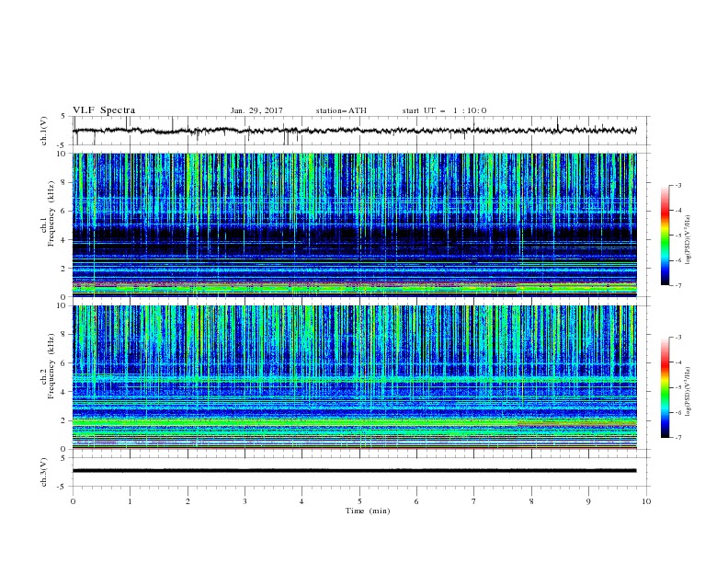Viewport: 728px width, 563px height.
Task: Click the ch.2 spectrogram color scale bar
Action: click(665, 387)
